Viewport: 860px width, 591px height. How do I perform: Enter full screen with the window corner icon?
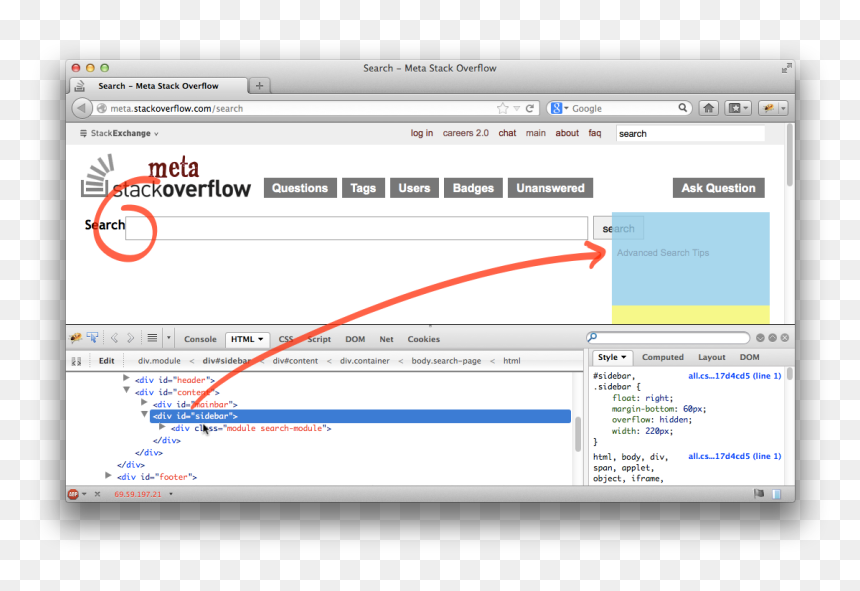pos(786,68)
